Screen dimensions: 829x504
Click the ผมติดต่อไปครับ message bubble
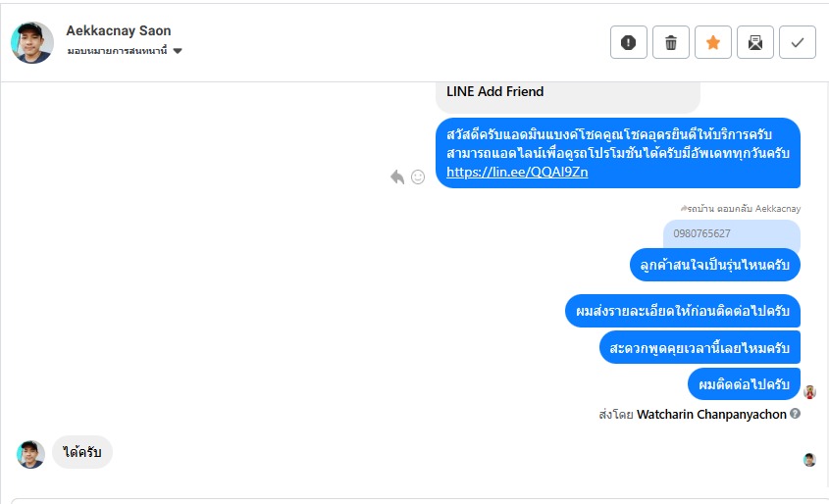[744, 383]
